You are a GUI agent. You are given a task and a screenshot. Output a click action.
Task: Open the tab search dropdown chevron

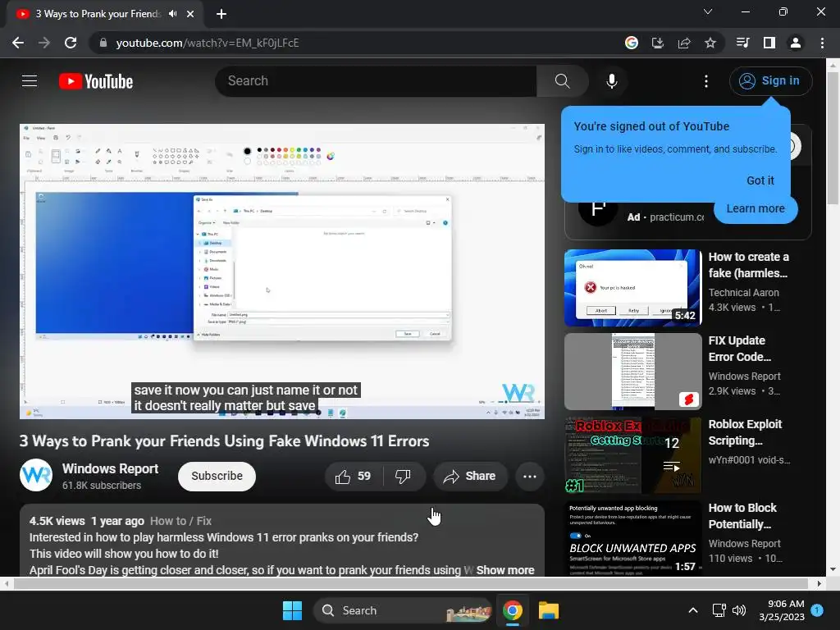pyautogui.click(x=708, y=11)
